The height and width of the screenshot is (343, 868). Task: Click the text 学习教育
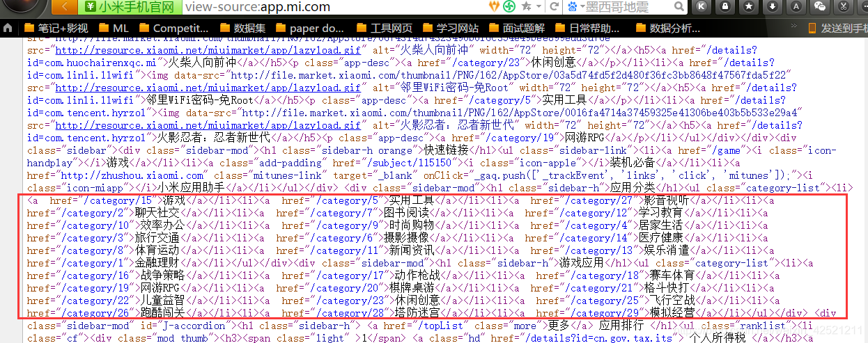[x=660, y=213]
